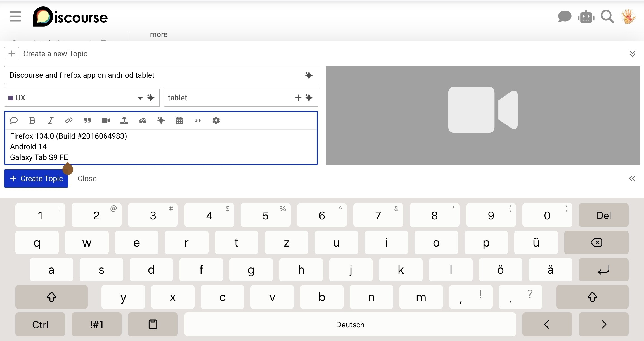The width and height of the screenshot is (644, 341).
Task: Tap the number 0 key
Action: point(547,215)
